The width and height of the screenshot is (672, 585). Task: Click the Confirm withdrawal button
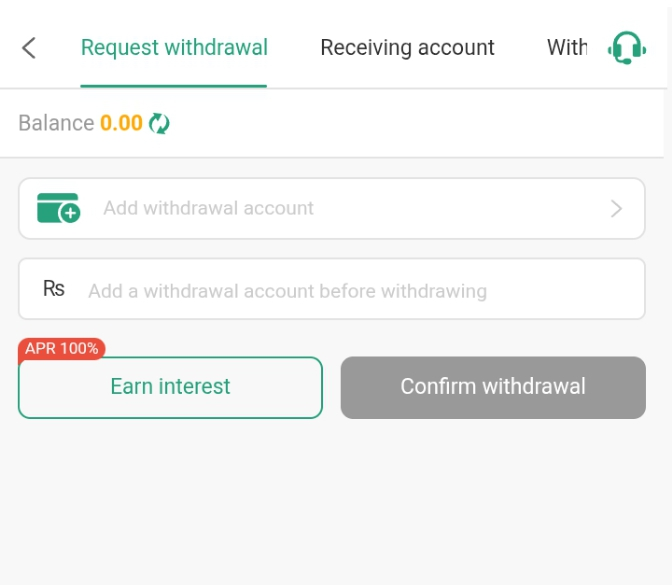tap(493, 387)
